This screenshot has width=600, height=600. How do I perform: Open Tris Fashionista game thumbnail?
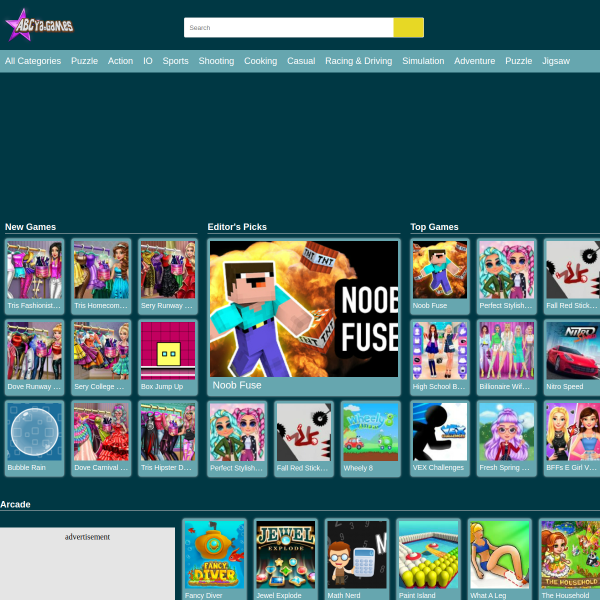click(34, 276)
